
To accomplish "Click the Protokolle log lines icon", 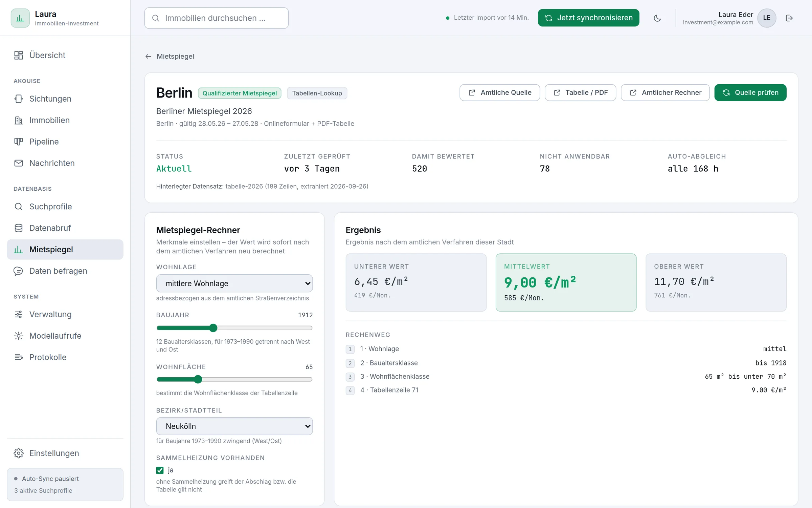I will click(19, 357).
